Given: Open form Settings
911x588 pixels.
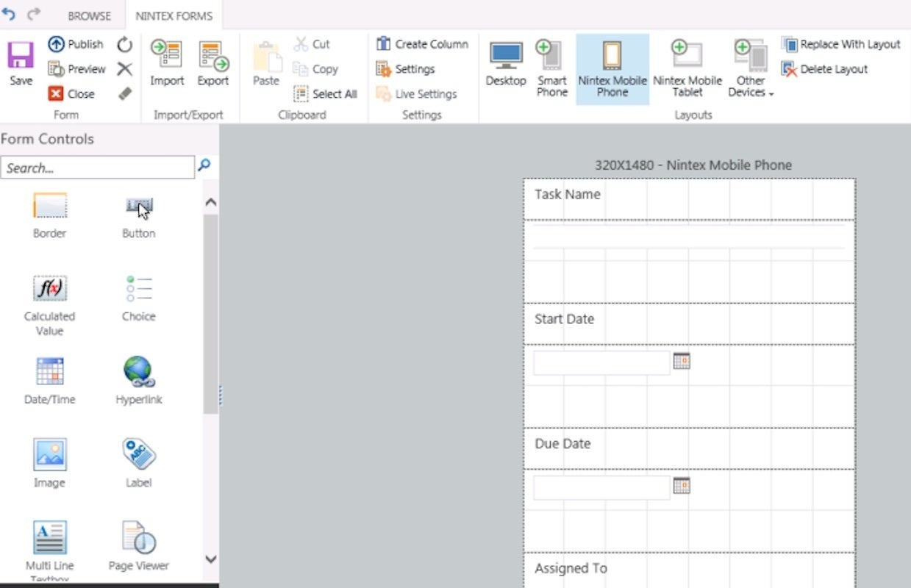Looking at the screenshot, I should click(405, 69).
